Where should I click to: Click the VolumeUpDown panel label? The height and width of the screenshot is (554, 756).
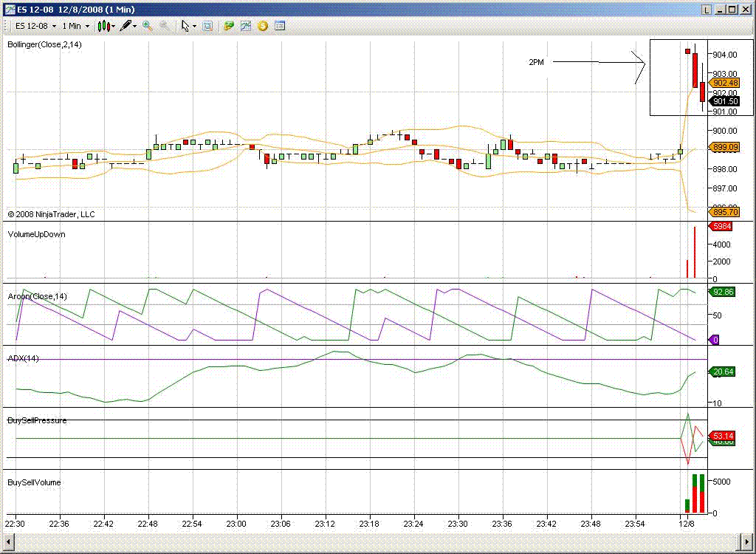click(x=36, y=234)
